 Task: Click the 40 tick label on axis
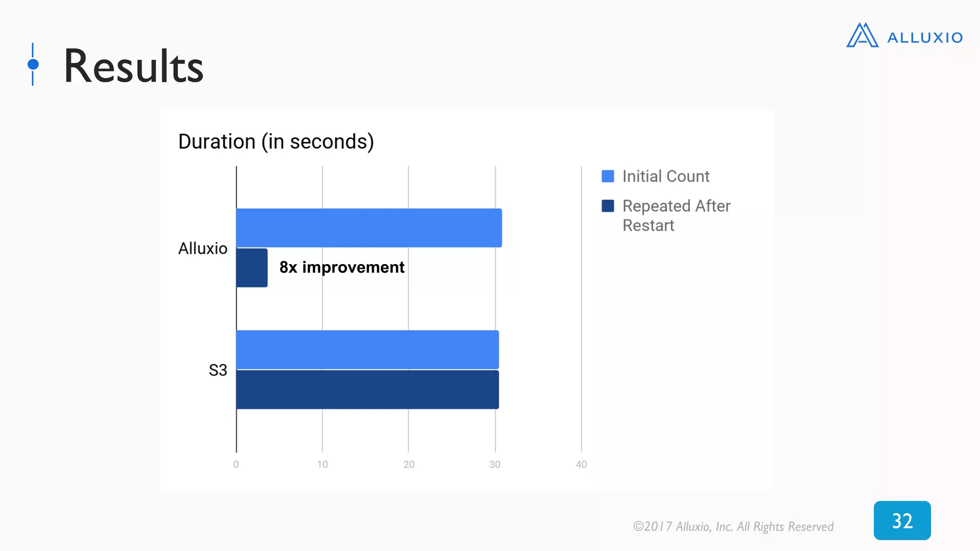581,464
